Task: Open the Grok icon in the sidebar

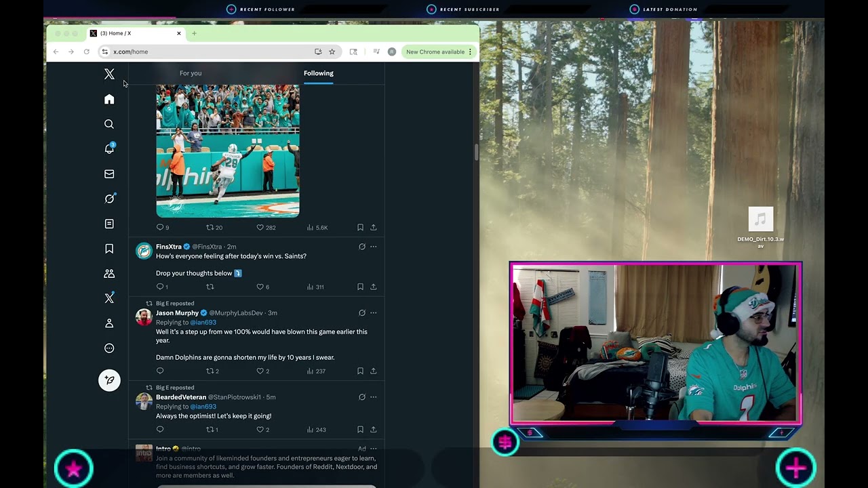Action: pos(109,199)
